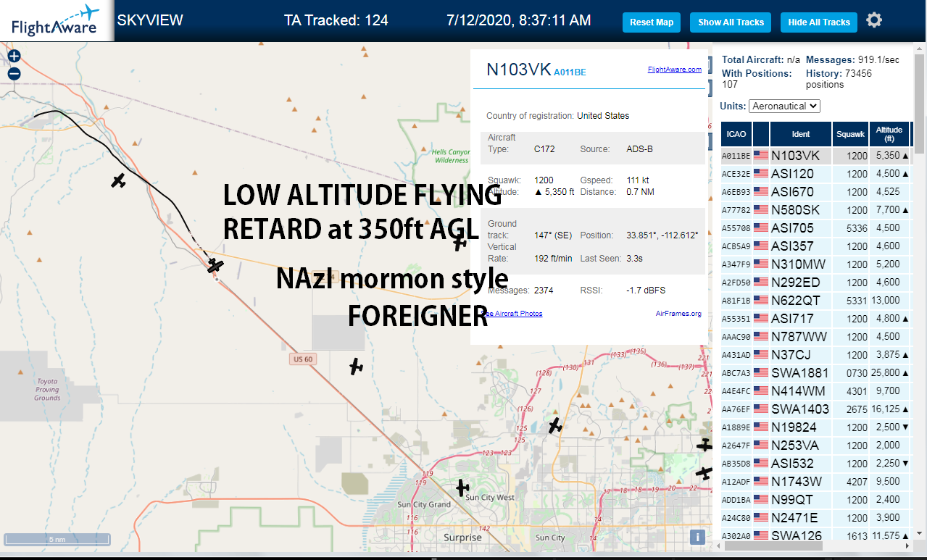Select the N787WW aircraft row

815,337
